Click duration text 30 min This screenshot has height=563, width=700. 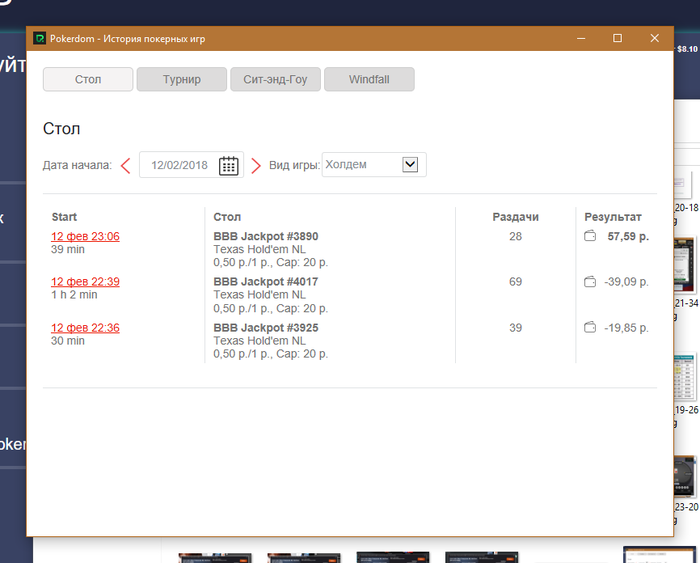(68, 341)
